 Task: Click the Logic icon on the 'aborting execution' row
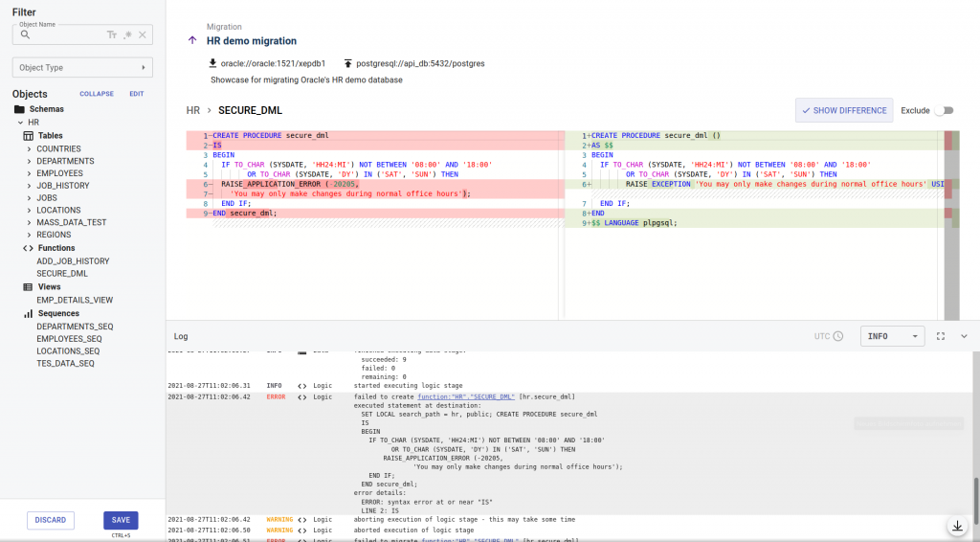[301, 520]
